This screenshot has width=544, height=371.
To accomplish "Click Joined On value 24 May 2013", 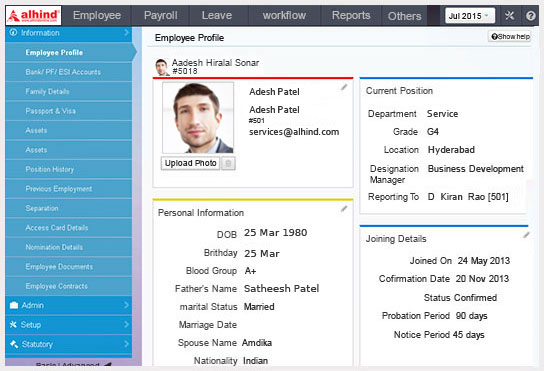I will pyautogui.click(x=484, y=261).
